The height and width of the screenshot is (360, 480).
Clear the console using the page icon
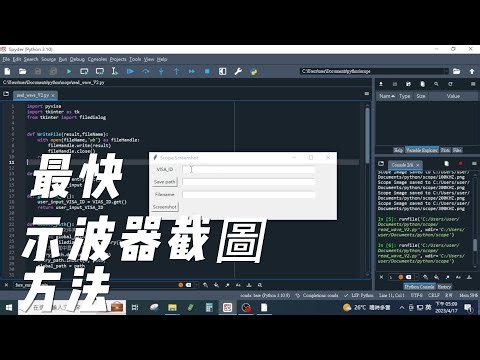tap(447, 163)
